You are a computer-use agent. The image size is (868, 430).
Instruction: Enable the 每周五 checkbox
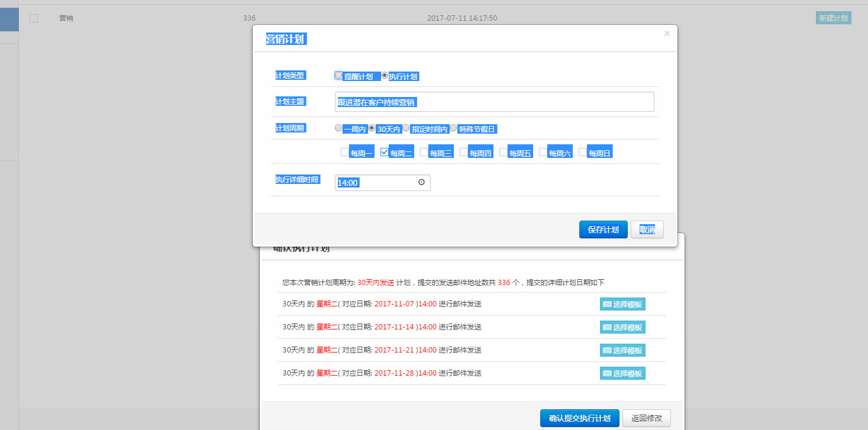click(503, 153)
